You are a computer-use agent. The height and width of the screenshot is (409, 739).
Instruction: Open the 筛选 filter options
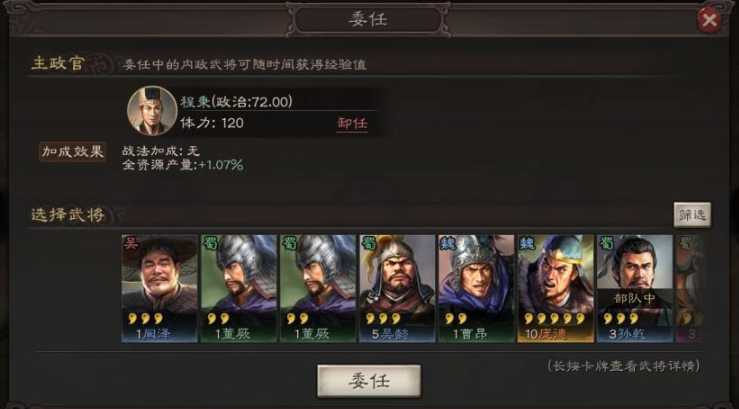click(x=692, y=215)
